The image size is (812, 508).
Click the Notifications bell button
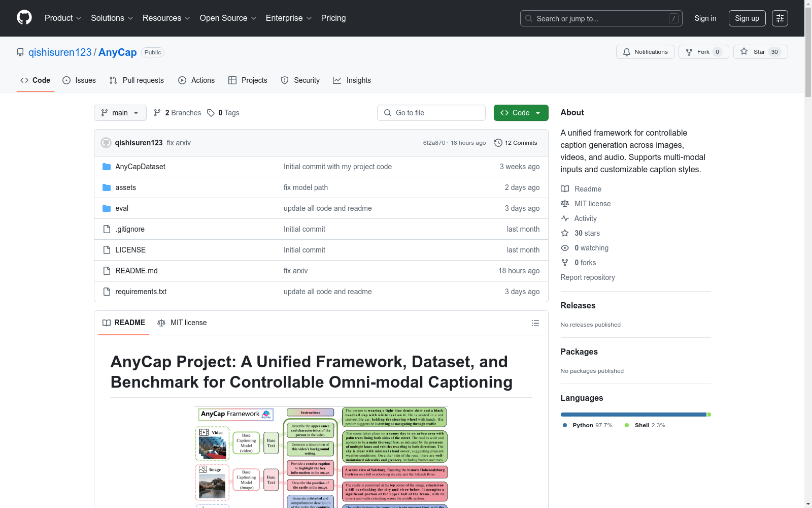(645, 52)
